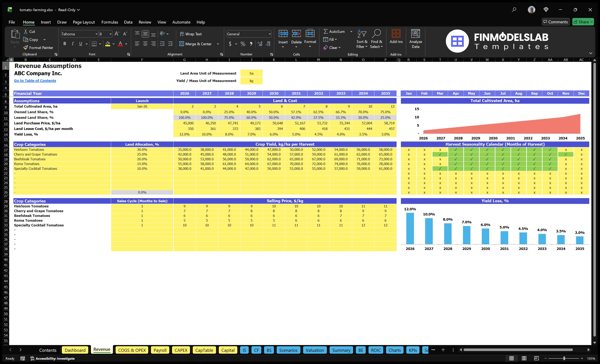Image resolution: width=600 pixels, height=364 pixels.
Task: Switch to Page Break Preview view
Action: click(537, 358)
